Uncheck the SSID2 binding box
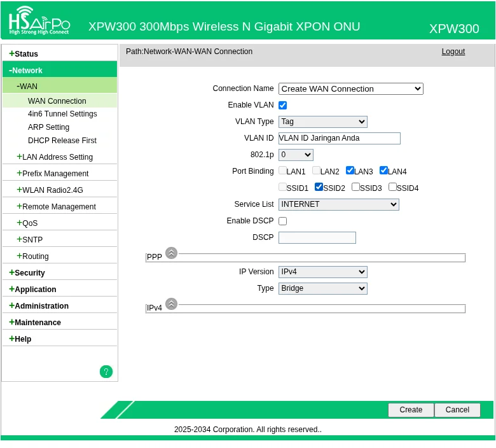496x448 pixels. (x=319, y=187)
